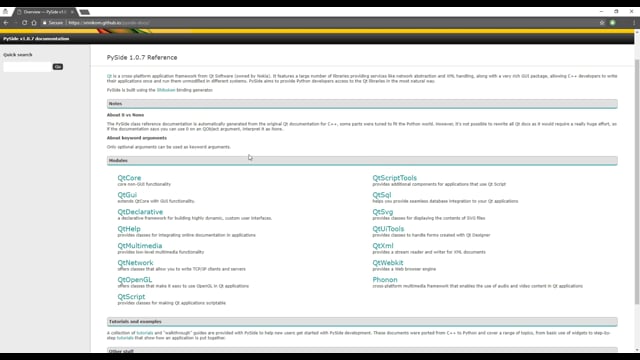Open the Phonon module link
This screenshot has height=360, width=640.
point(384,280)
